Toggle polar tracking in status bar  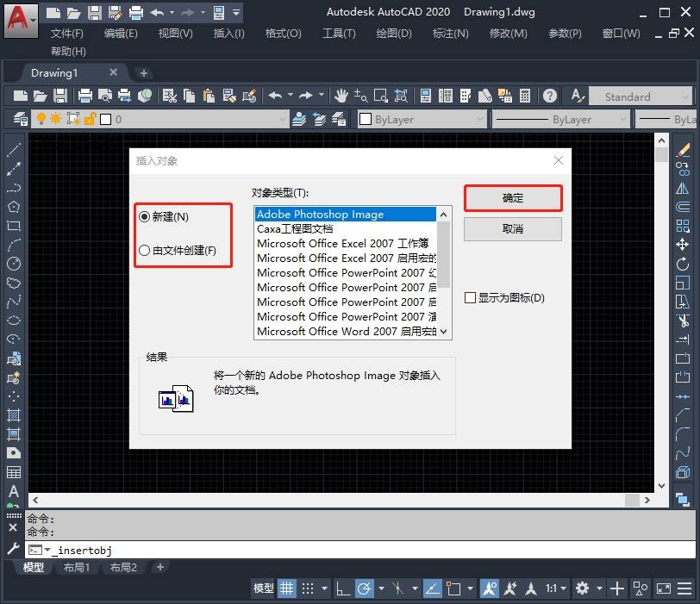coord(365,588)
